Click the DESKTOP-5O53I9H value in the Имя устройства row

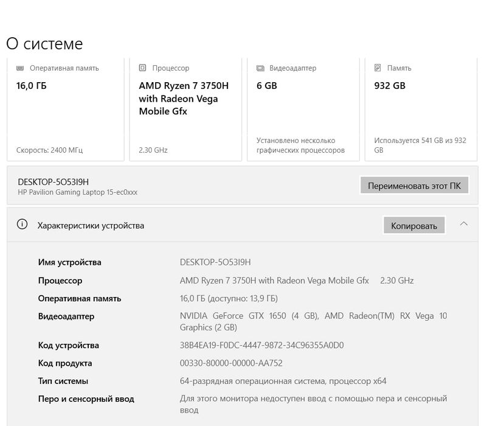tap(215, 262)
